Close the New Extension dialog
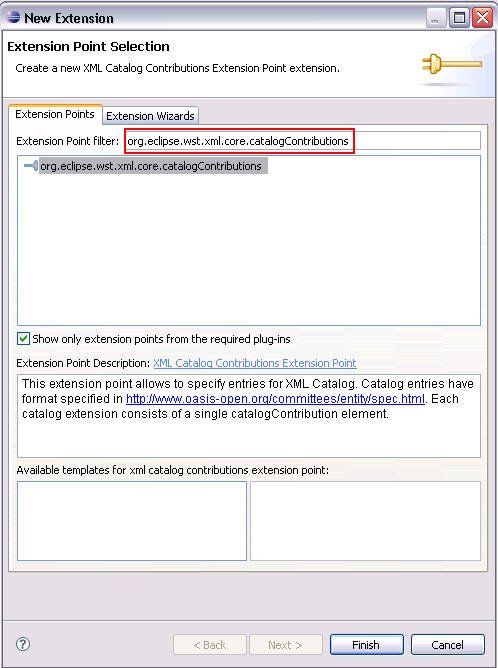The width and height of the screenshot is (498, 668). click(482, 18)
